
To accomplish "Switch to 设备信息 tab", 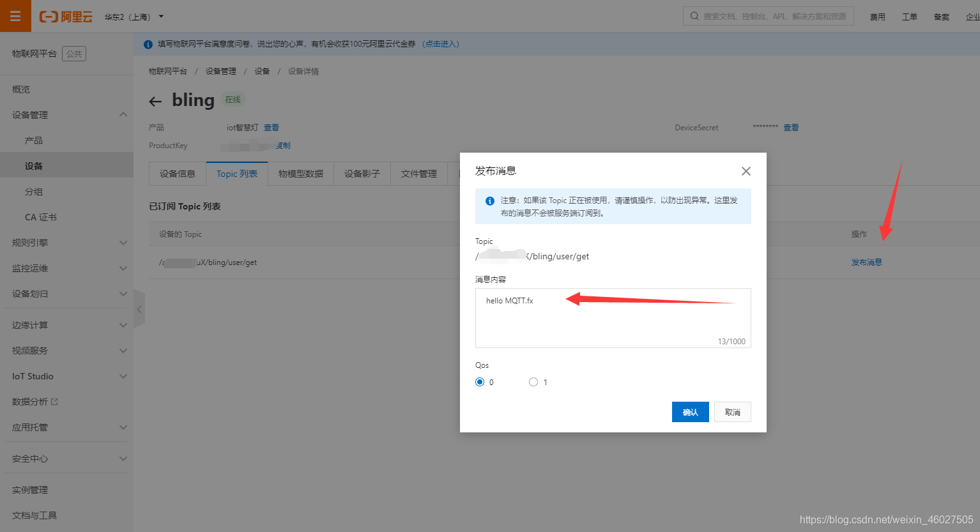I will coord(178,174).
